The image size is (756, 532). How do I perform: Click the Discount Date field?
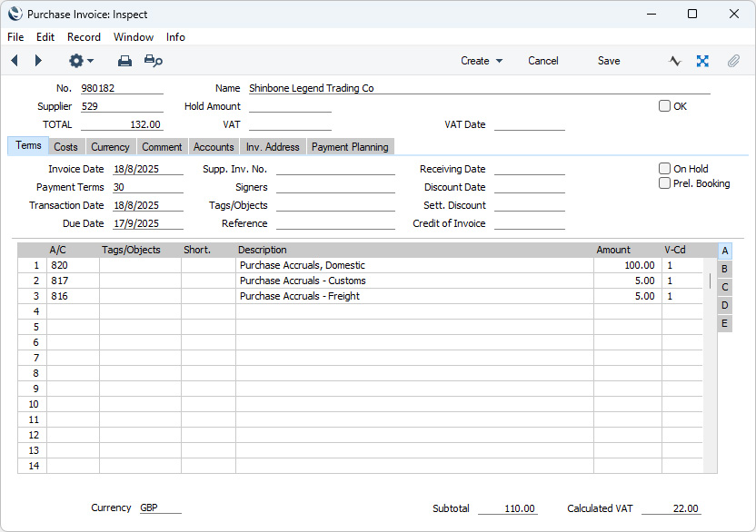pos(530,187)
